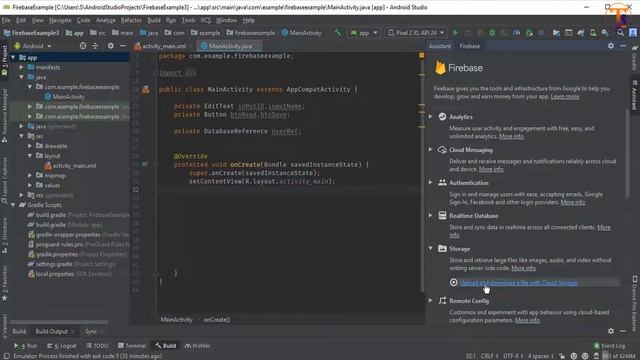Collapse the Storage section
Screen dimensions: 640x360
point(431,248)
